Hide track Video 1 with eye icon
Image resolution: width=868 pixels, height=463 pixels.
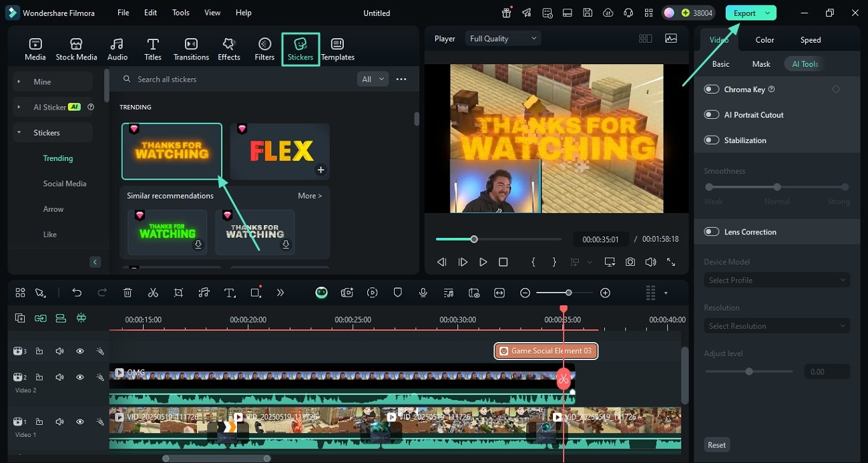79,422
